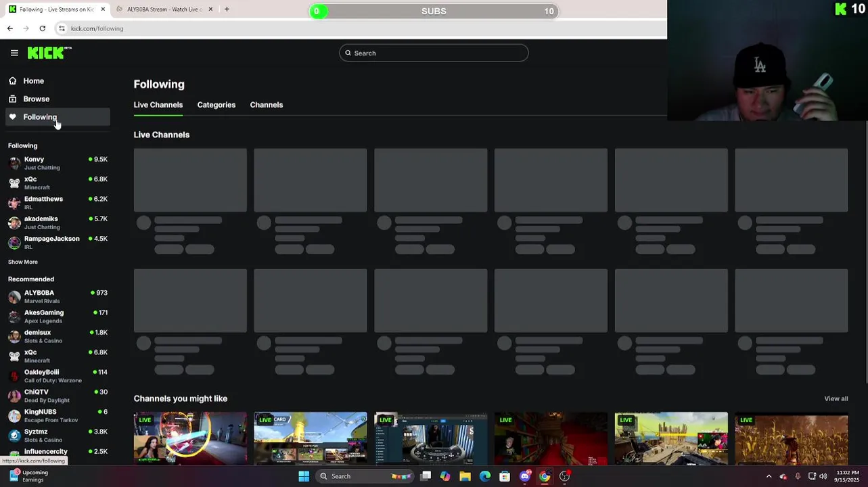Open Syztmz channel name link
868x487 pixels.
[36, 432]
